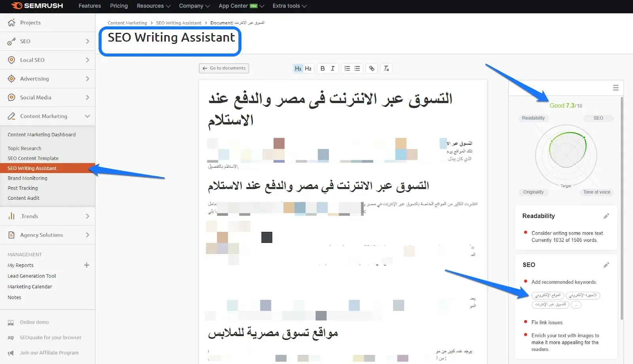This screenshot has width=633, height=364.
Task: Open Lead Generation Tool
Action: click(32, 276)
